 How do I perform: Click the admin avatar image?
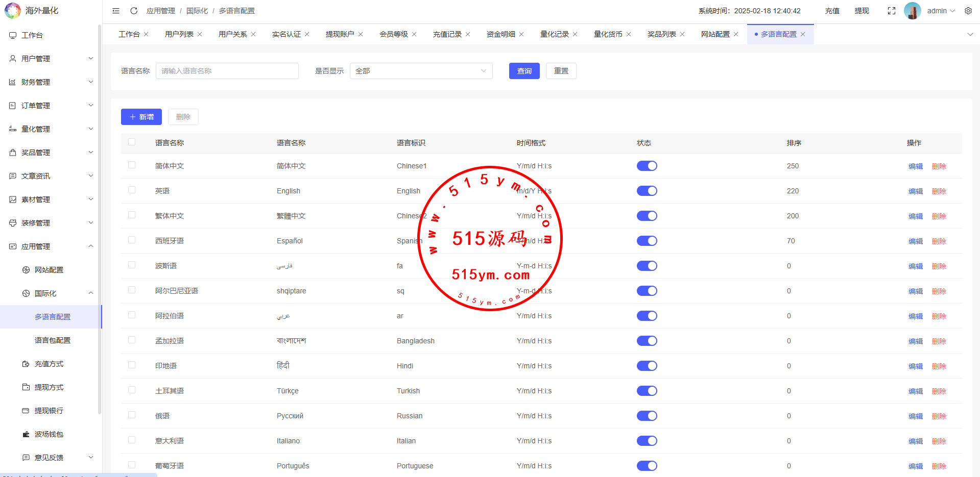[x=912, y=11]
